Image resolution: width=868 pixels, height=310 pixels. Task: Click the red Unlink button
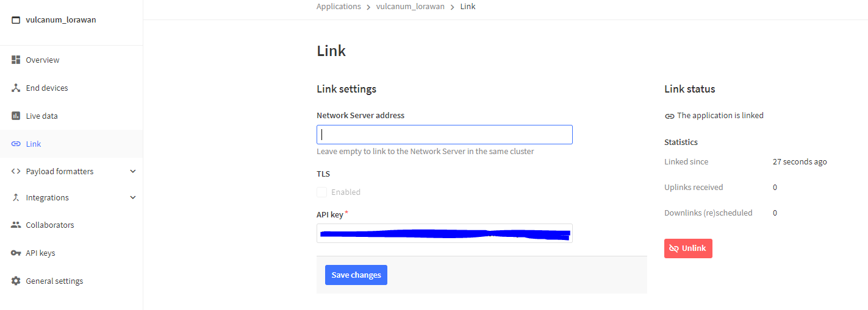pyautogui.click(x=688, y=248)
